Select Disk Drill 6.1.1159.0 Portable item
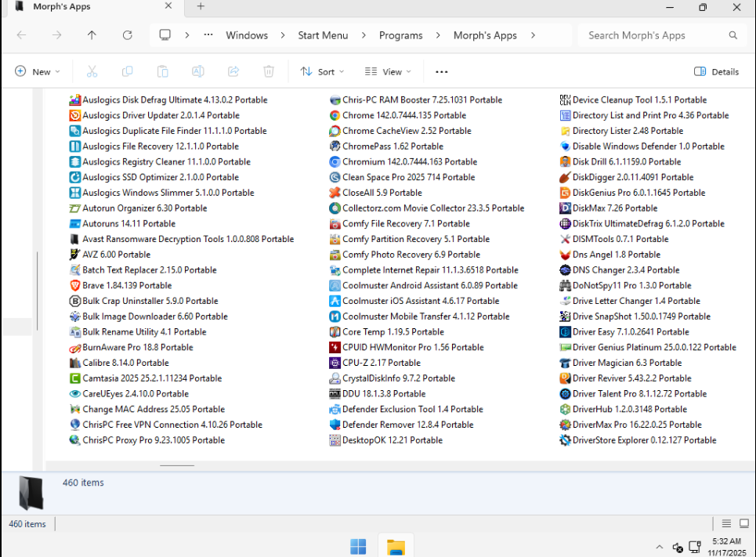The height and width of the screenshot is (557, 756). (626, 161)
